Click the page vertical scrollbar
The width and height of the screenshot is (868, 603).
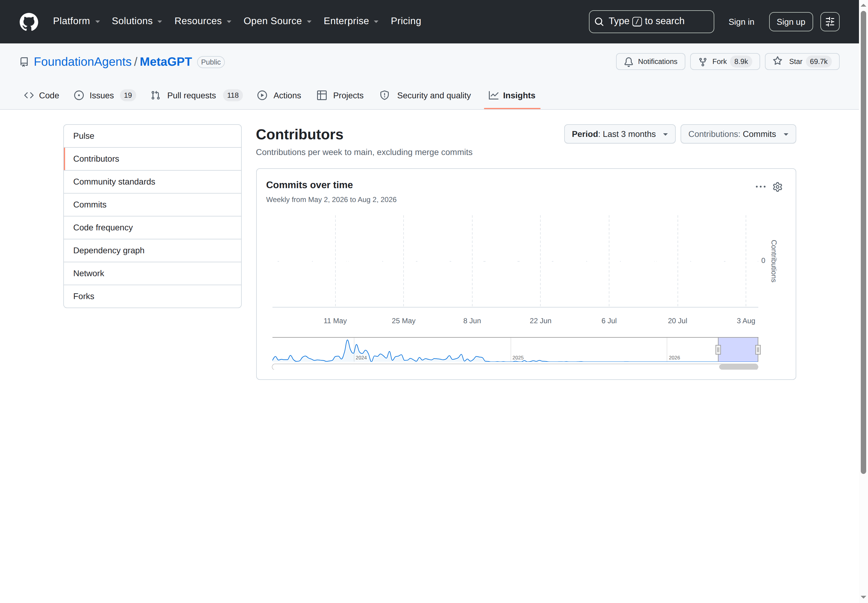(x=863, y=242)
